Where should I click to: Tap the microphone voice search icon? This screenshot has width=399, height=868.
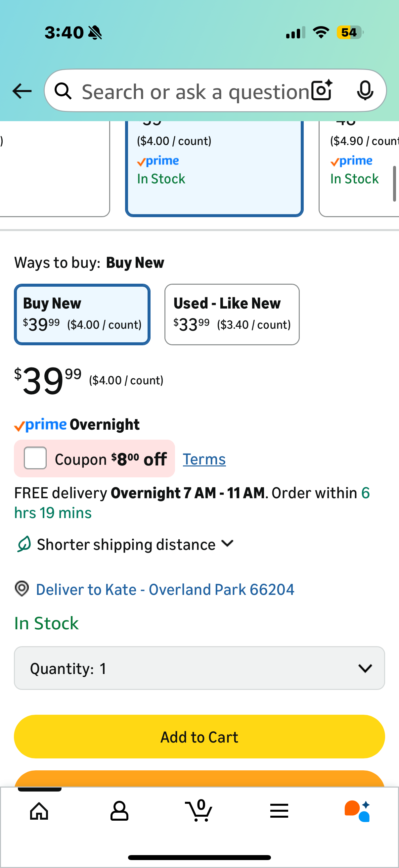tap(365, 90)
